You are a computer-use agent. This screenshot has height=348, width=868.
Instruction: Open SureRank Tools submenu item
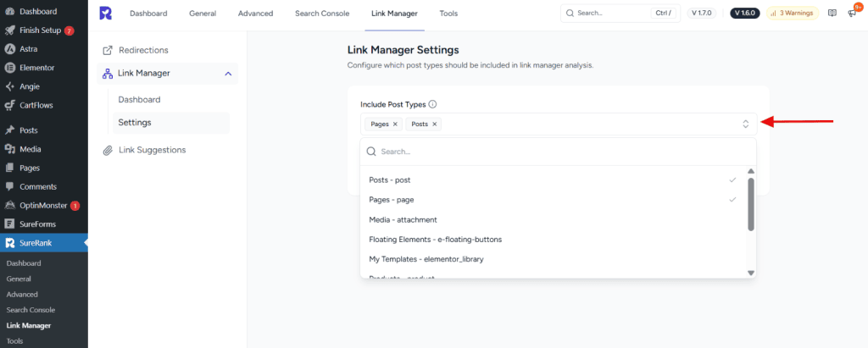click(x=15, y=341)
